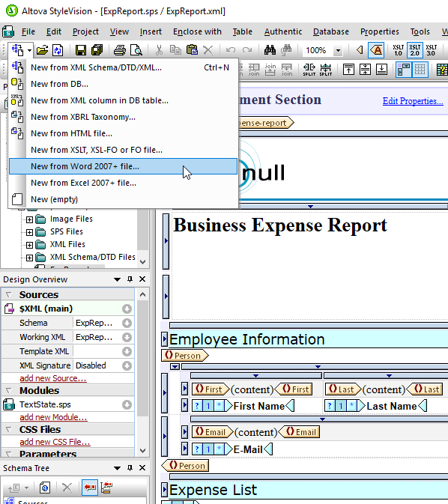Click the Paste clipboard icon

click(192, 50)
